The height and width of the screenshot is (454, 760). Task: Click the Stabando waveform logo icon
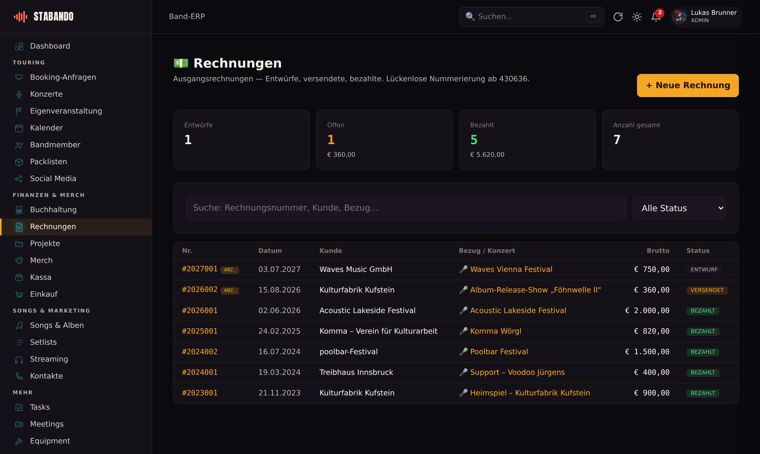pyautogui.click(x=20, y=16)
